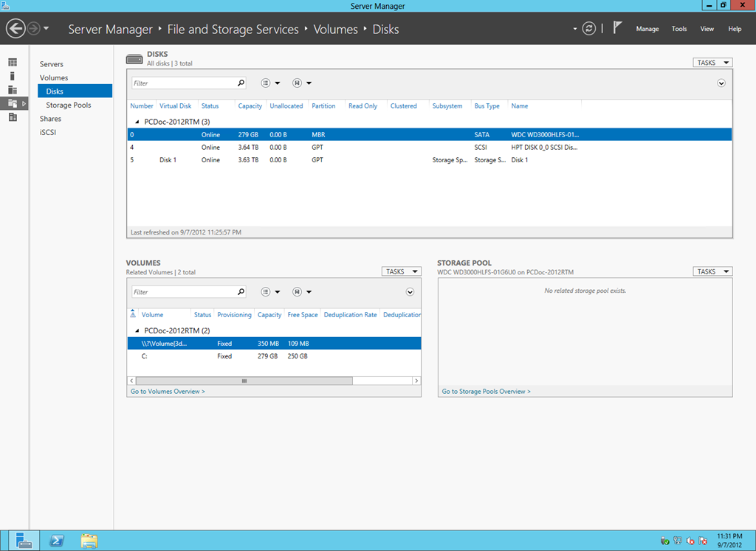Screen dimensions: 756x551
Task: Open the notifications flag icon
Action: [x=617, y=27]
